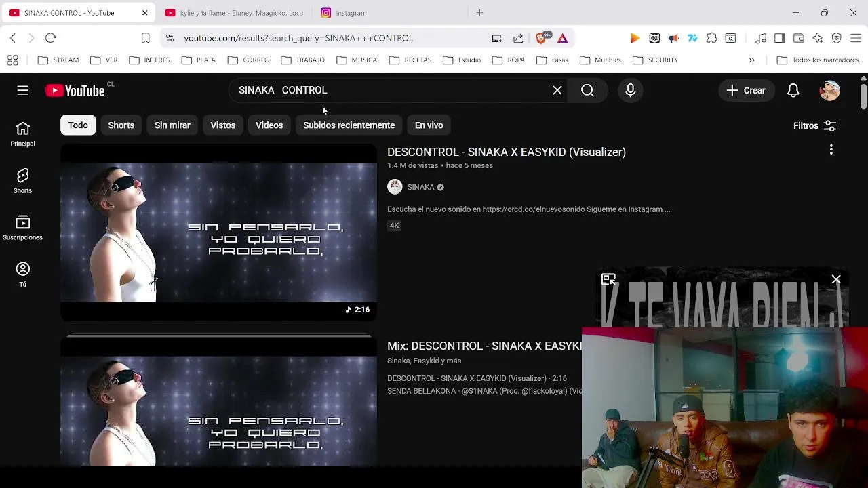
Task: Open the STREAM bookmarks folder
Action: [58, 60]
